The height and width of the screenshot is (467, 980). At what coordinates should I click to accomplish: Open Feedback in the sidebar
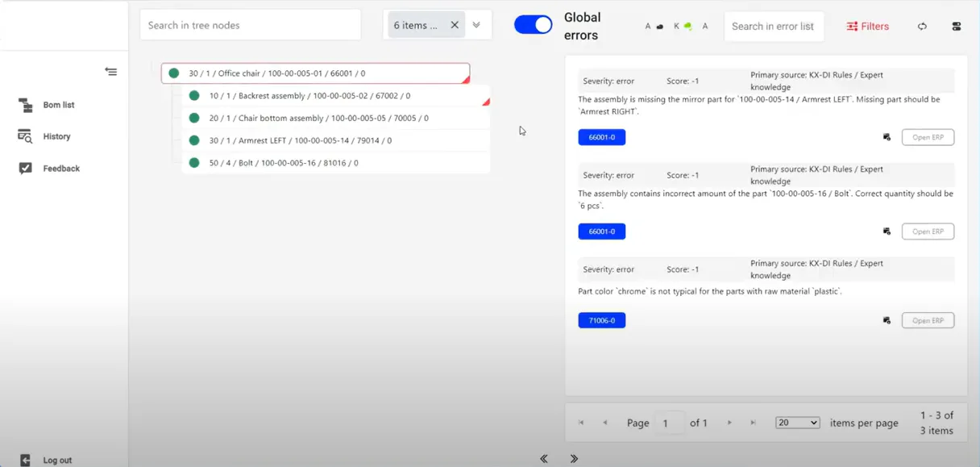[61, 169]
